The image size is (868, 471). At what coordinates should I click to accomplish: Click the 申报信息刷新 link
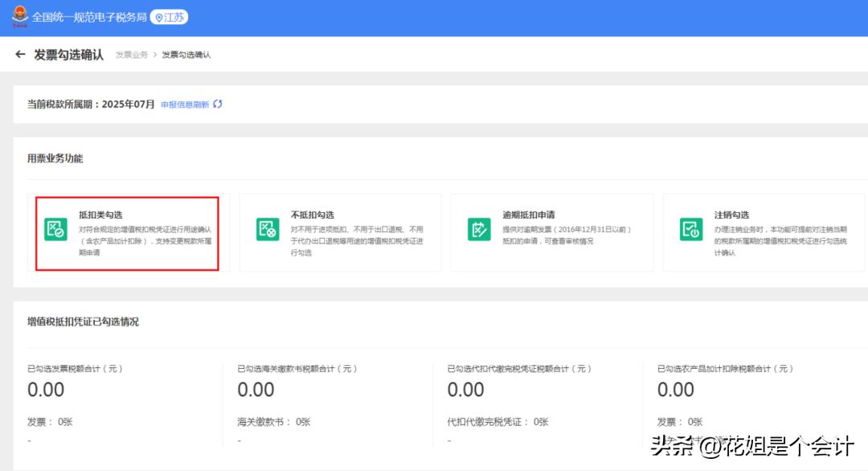tap(185, 104)
